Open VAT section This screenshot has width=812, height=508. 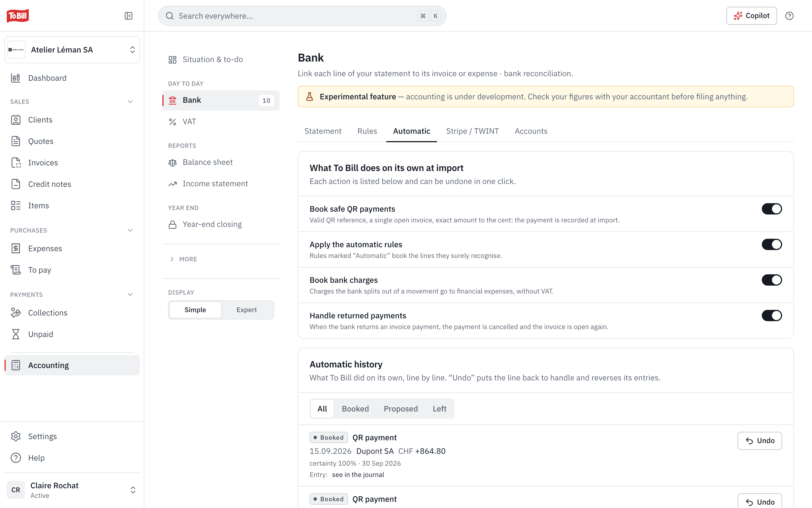221,122
